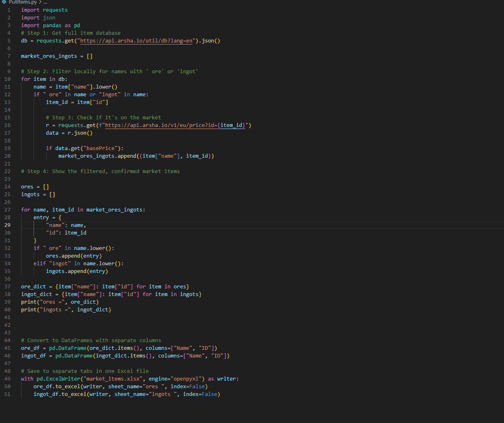Click the 'ores.append(entry)' call

[74, 256]
